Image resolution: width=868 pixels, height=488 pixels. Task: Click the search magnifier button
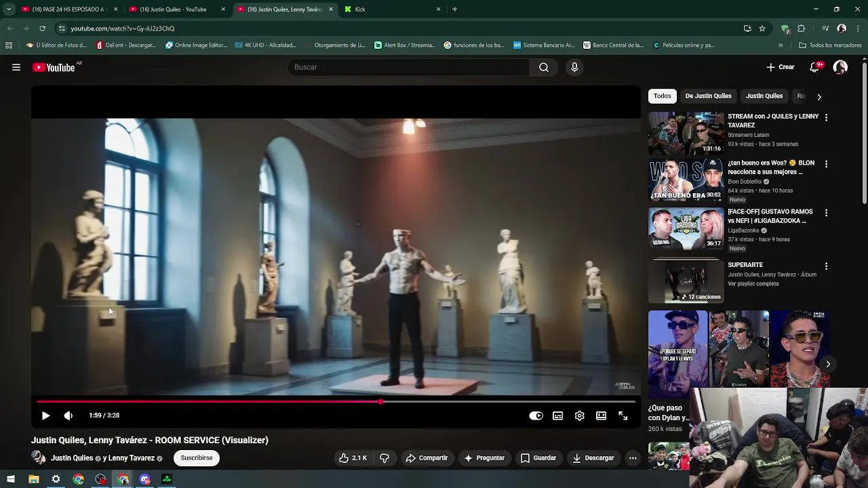(543, 67)
